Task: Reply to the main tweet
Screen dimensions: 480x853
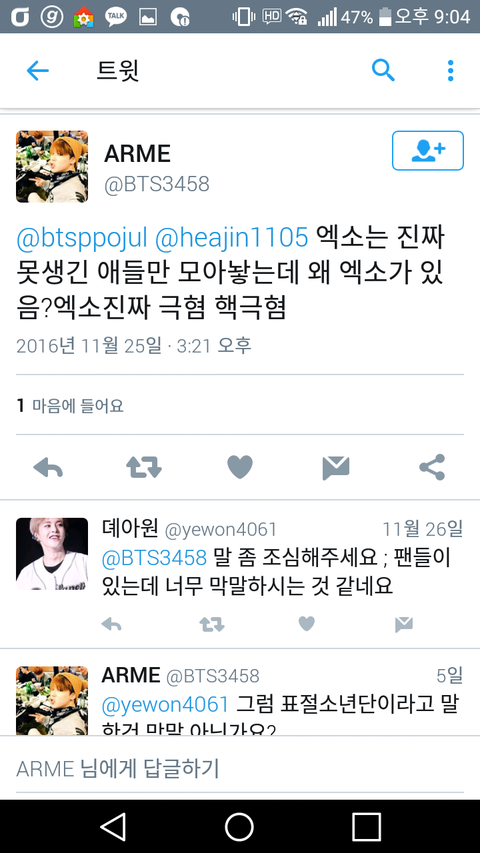Action: (48, 467)
